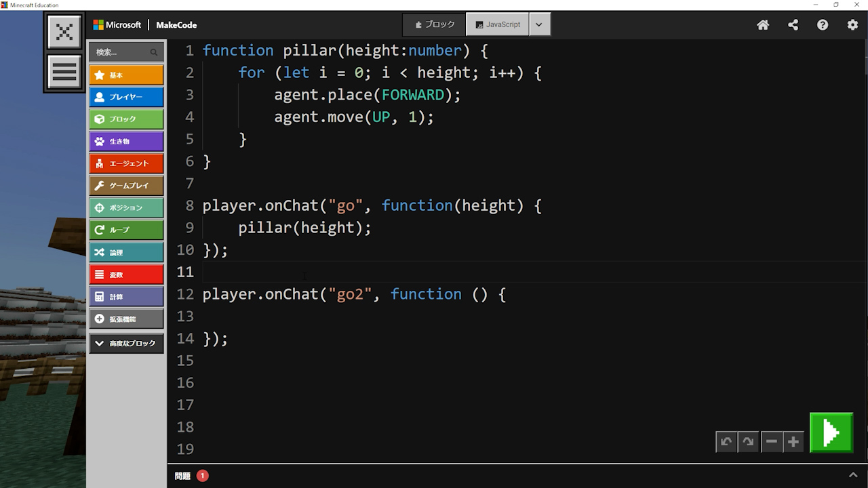Select the red 変数 category
The width and height of the screenshot is (868, 488).
click(x=126, y=274)
